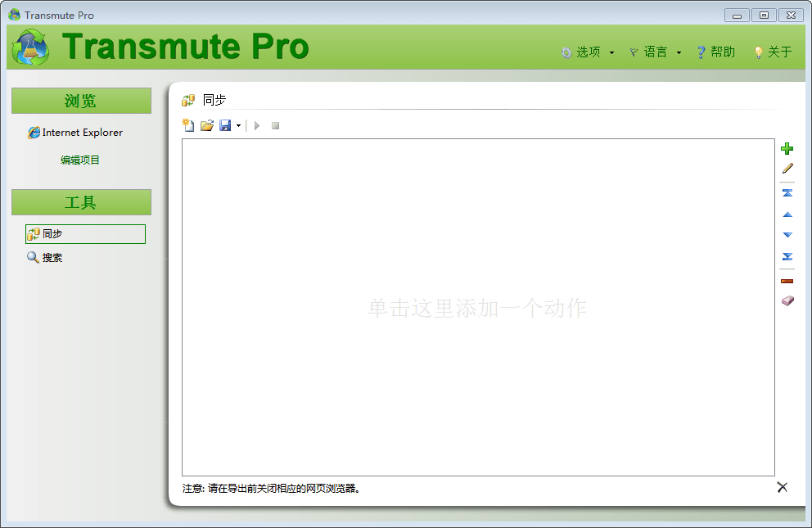The image size is (812, 528).
Task: Select 同步 in the tools list
Action: pos(85,234)
